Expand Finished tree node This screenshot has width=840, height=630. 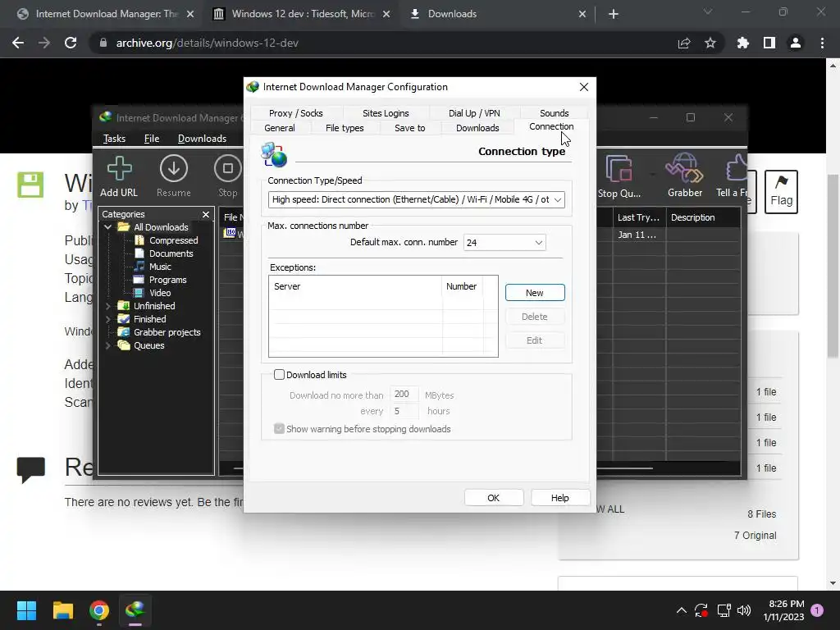[108, 319]
